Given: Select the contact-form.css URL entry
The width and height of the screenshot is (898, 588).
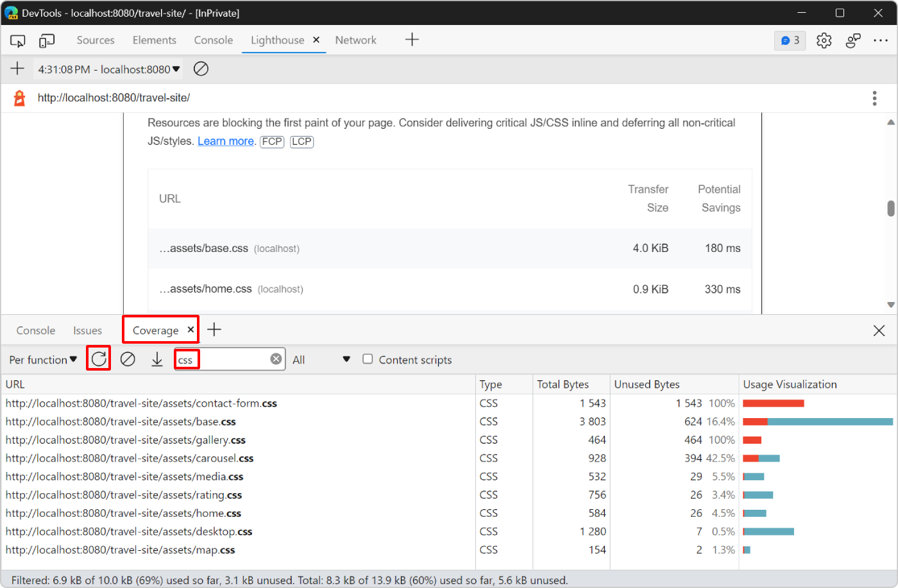Looking at the screenshot, I should pyautogui.click(x=141, y=403).
